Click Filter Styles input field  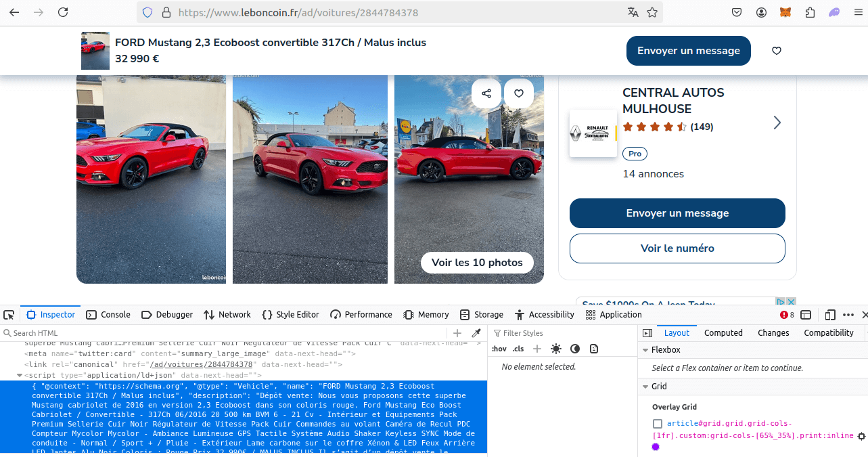562,333
